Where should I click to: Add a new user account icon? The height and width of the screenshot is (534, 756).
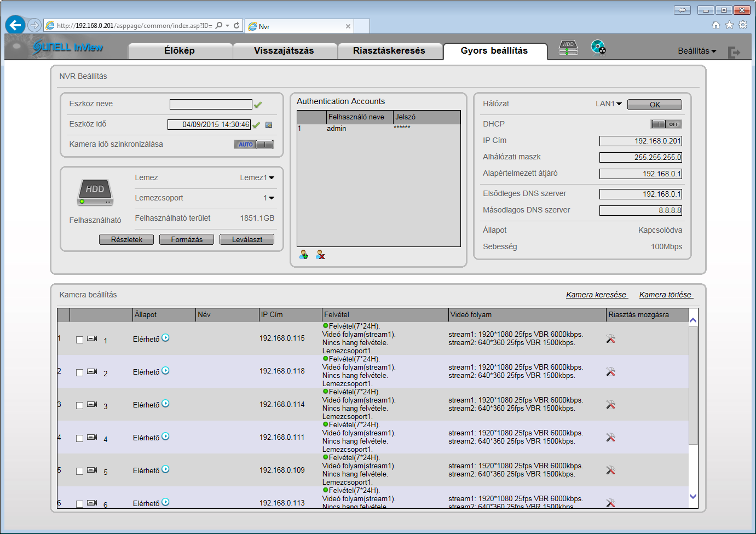coord(304,255)
